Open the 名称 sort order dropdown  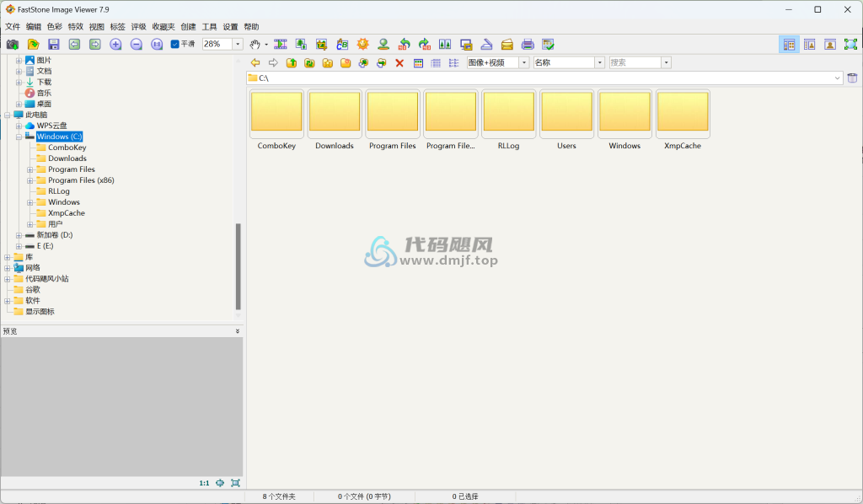(x=600, y=62)
